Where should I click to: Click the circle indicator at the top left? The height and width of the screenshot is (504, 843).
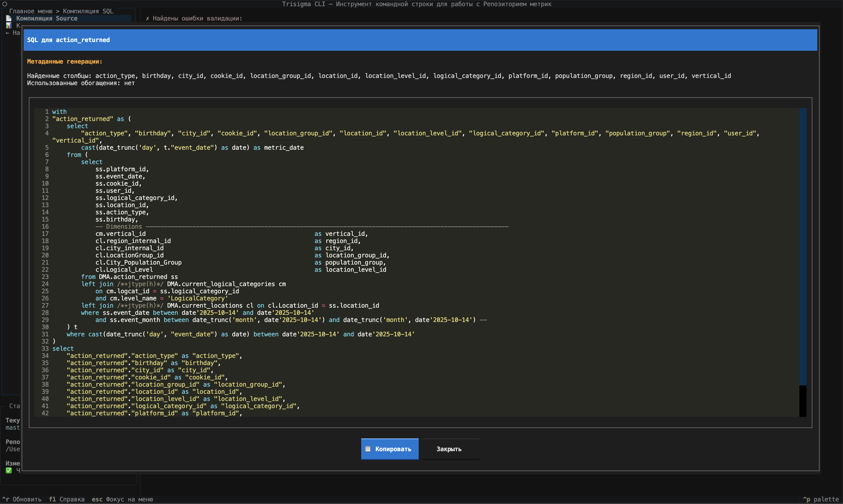(5, 4)
